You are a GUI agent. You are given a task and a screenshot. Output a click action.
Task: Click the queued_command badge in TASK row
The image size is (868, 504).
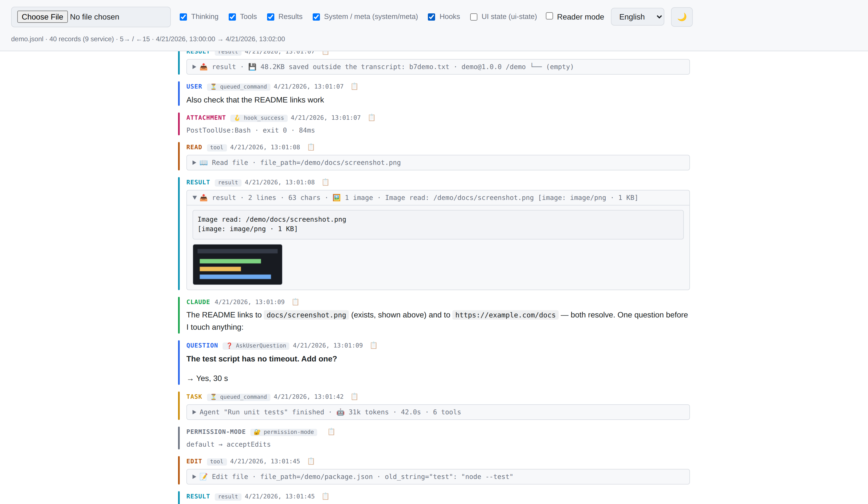238,397
